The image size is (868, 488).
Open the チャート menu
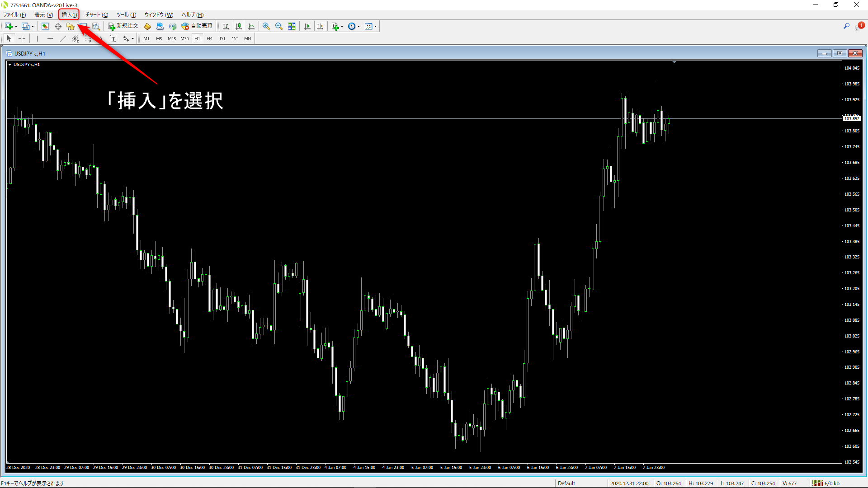pos(97,15)
